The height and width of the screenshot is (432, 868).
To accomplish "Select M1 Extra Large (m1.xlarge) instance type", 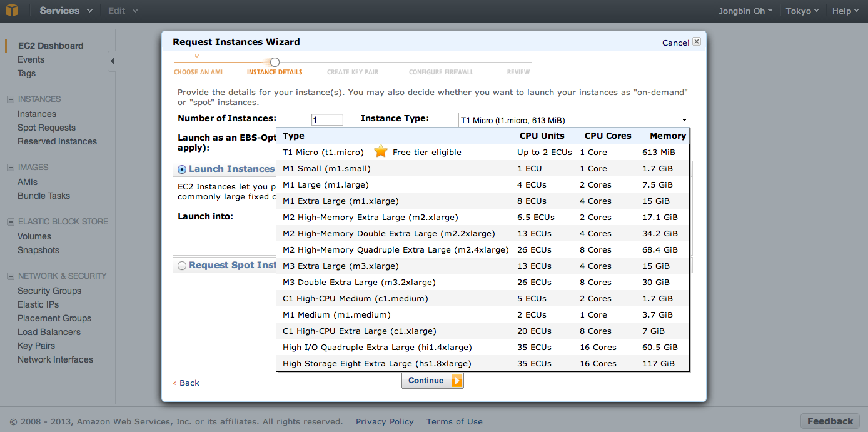I will [x=483, y=201].
